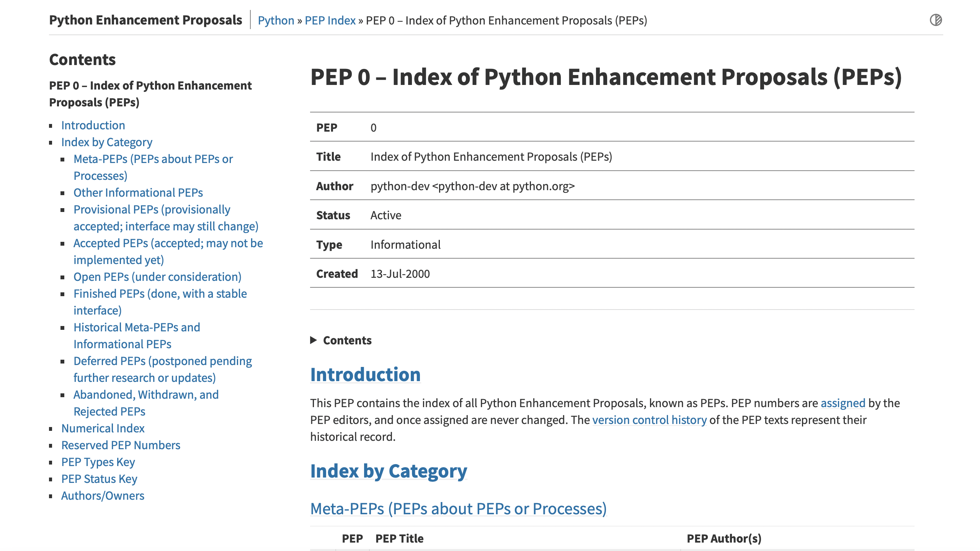Screen dimensions: 980x551
Task: Go to Python Enhancement Proposals home title
Action: [145, 20]
